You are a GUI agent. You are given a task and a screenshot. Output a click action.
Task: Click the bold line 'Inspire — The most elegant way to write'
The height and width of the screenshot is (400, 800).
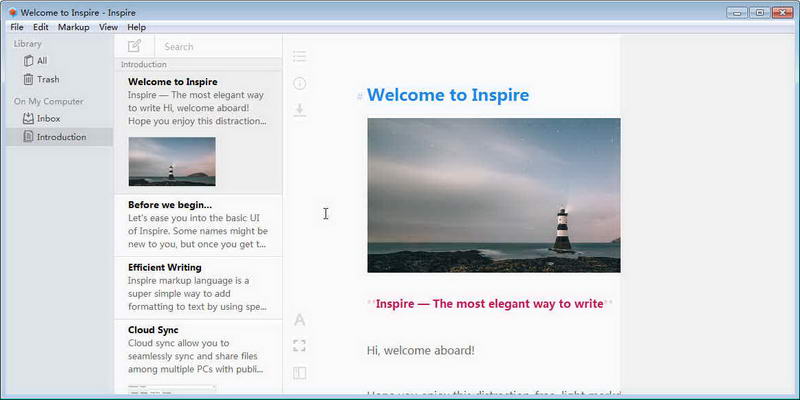coord(489,304)
